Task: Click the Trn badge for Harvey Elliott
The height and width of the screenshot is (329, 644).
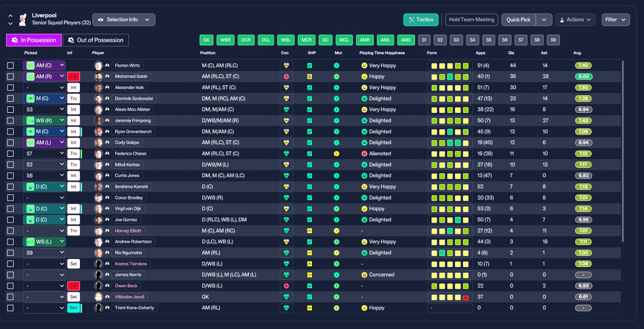Action: 73,231
